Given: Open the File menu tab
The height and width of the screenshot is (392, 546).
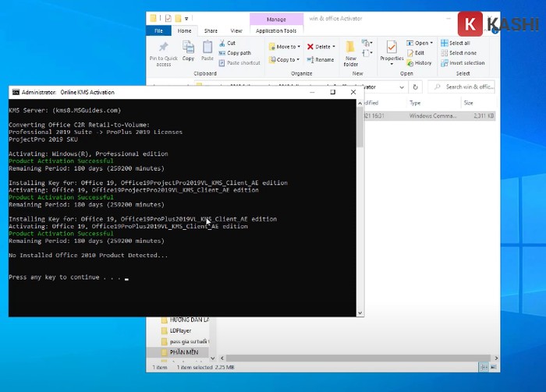Looking at the screenshot, I should (x=158, y=30).
